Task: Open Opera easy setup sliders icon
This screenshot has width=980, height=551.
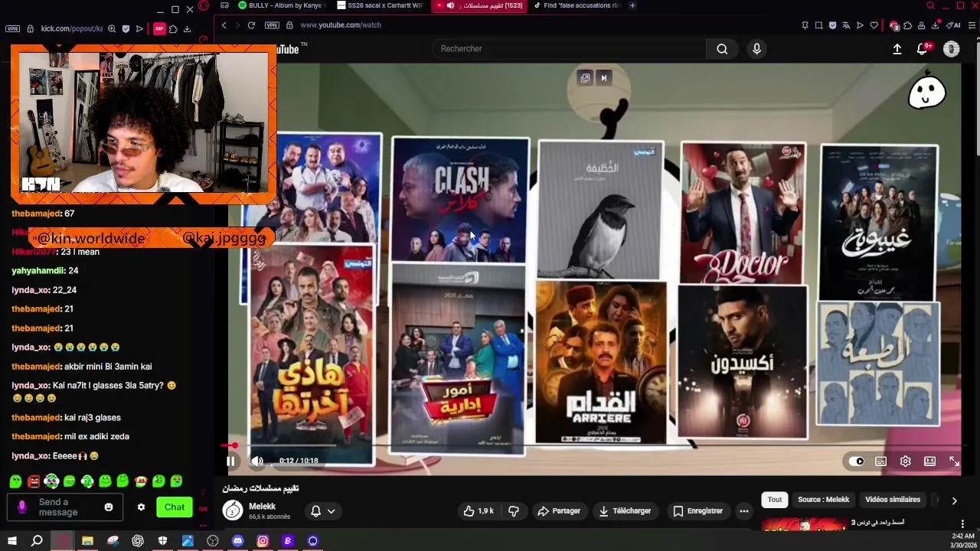Action: pyautogui.click(x=973, y=25)
